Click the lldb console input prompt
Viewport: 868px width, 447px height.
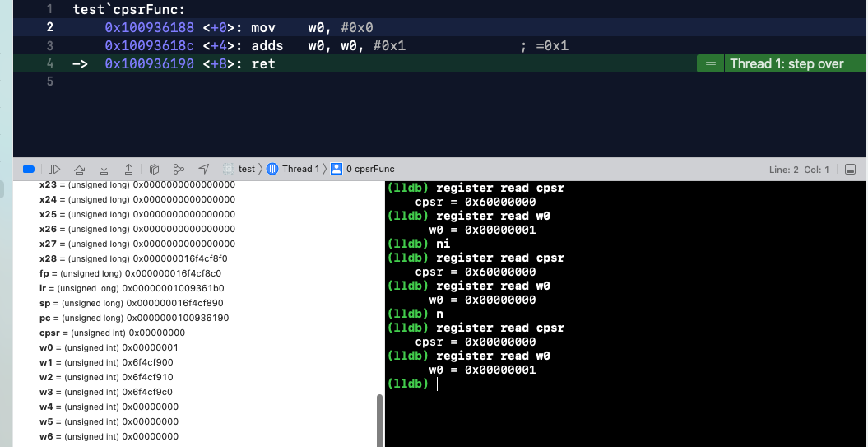494,384
